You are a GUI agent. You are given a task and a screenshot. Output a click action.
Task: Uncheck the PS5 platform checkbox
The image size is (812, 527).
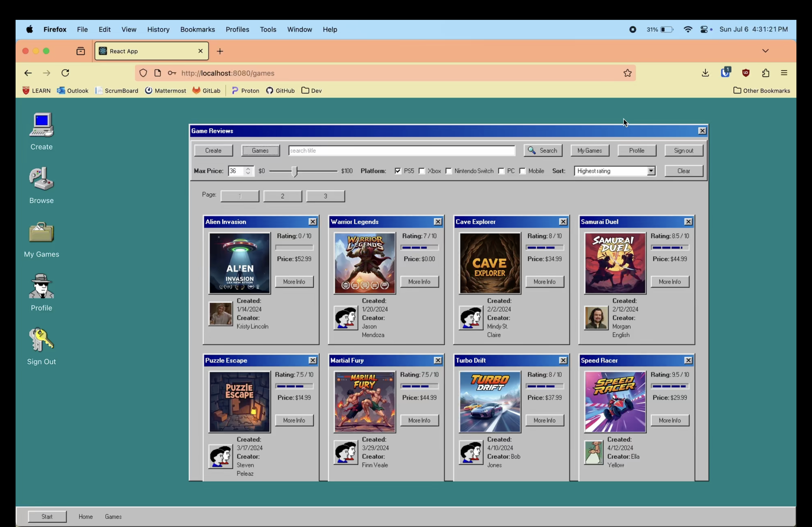coord(398,171)
